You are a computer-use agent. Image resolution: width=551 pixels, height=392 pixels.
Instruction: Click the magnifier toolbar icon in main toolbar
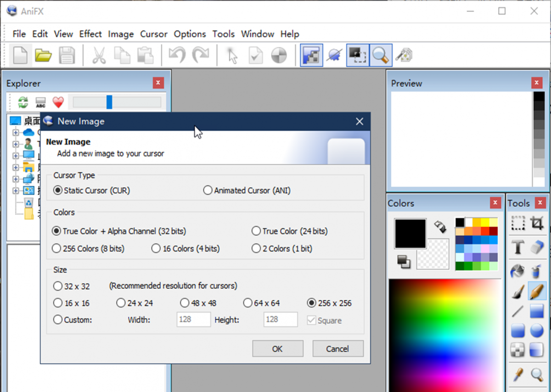(381, 56)
